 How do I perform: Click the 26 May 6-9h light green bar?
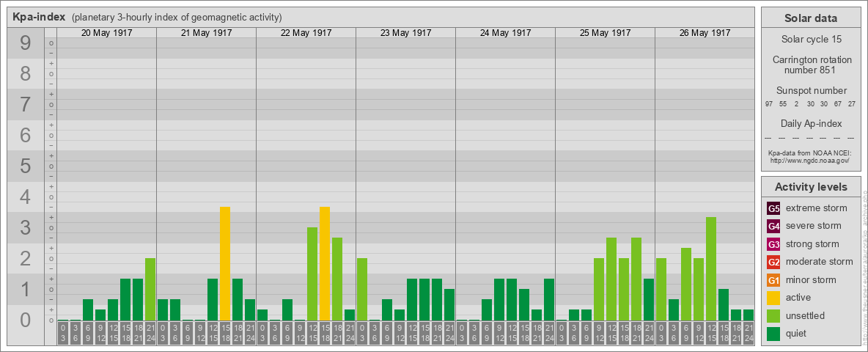tap(686, 285)
